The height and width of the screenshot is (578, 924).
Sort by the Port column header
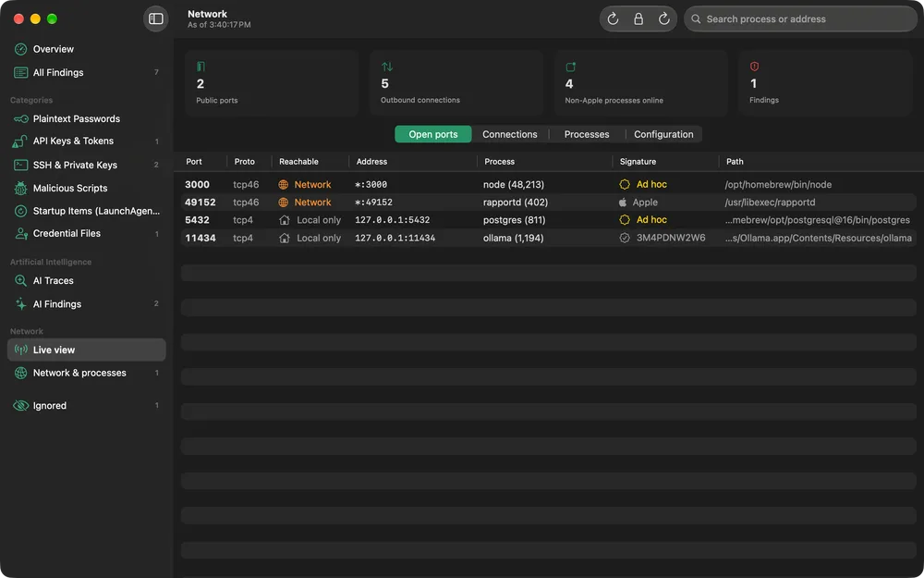tap(194, 162)
